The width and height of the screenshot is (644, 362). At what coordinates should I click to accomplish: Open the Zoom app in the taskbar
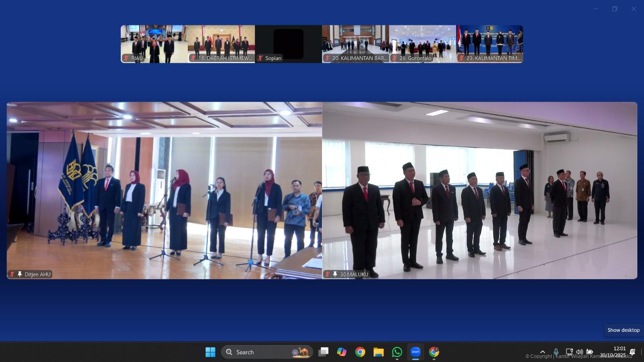click(x=415, y=352)
